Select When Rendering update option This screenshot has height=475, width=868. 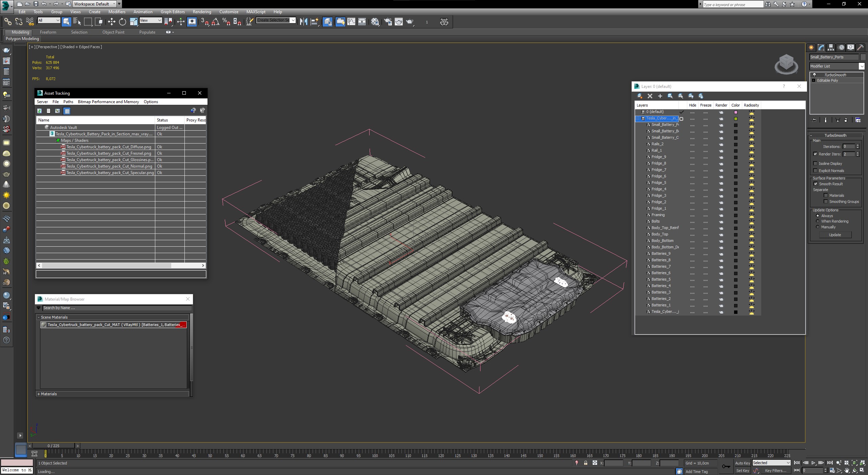818,221
